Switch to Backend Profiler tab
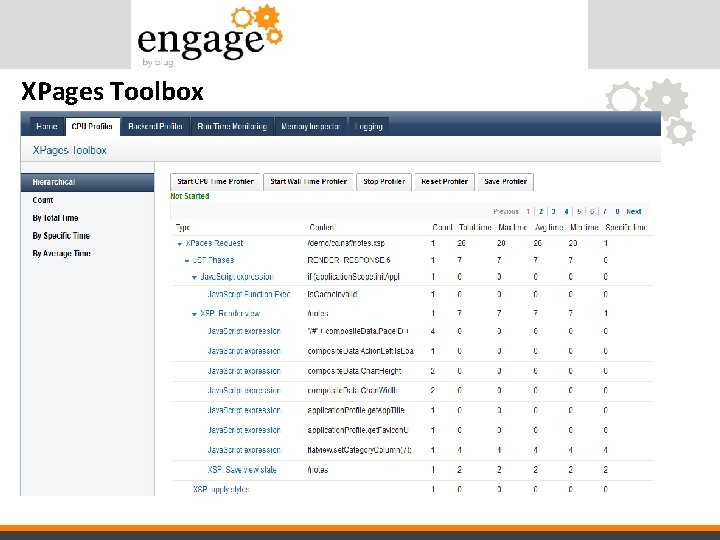Image resolution: width=720 pixels, height=540 pixels. point(155,126)
